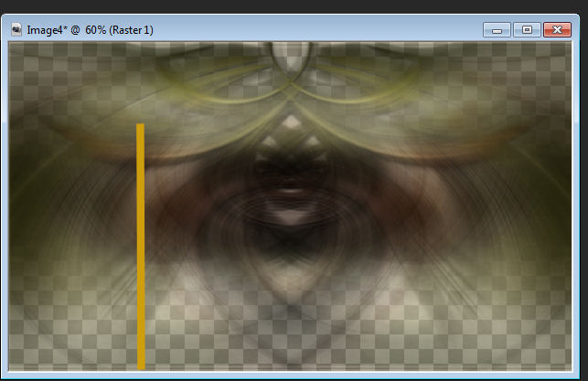Click empty title bar space beside the title
This screenshot has height=381, width=588.
point(320,30)
